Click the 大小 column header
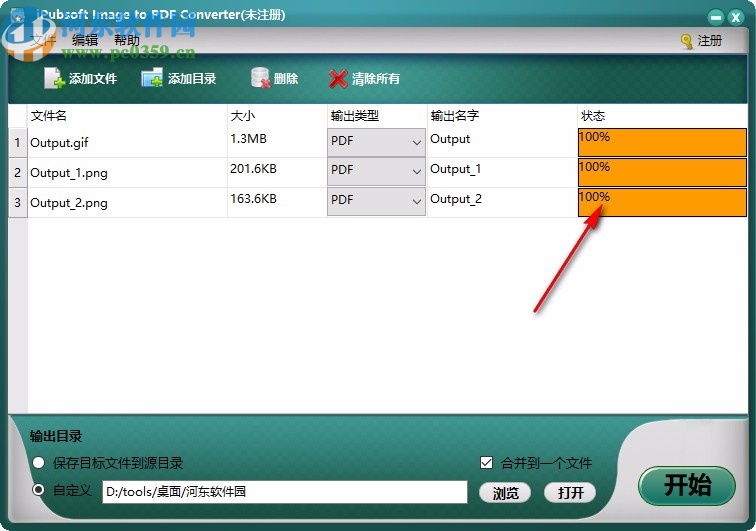Viewport: 756px width, 531px height. tap(277, 116)
